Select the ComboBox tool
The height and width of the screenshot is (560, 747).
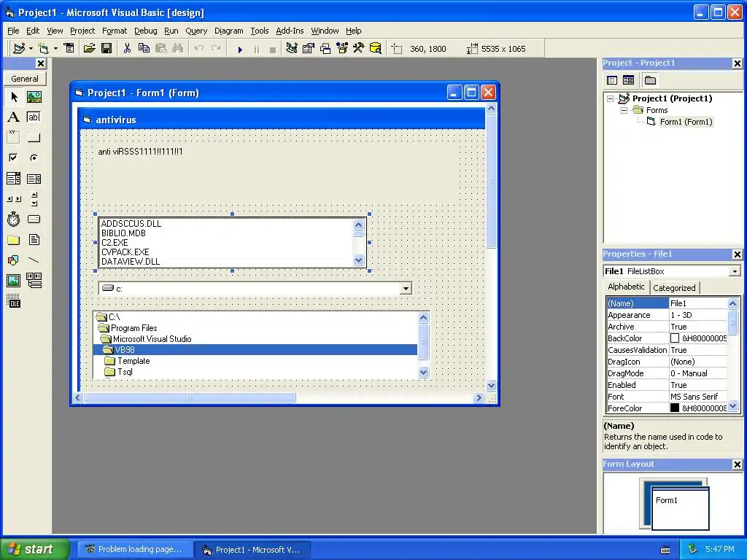(x=14, y=179)
